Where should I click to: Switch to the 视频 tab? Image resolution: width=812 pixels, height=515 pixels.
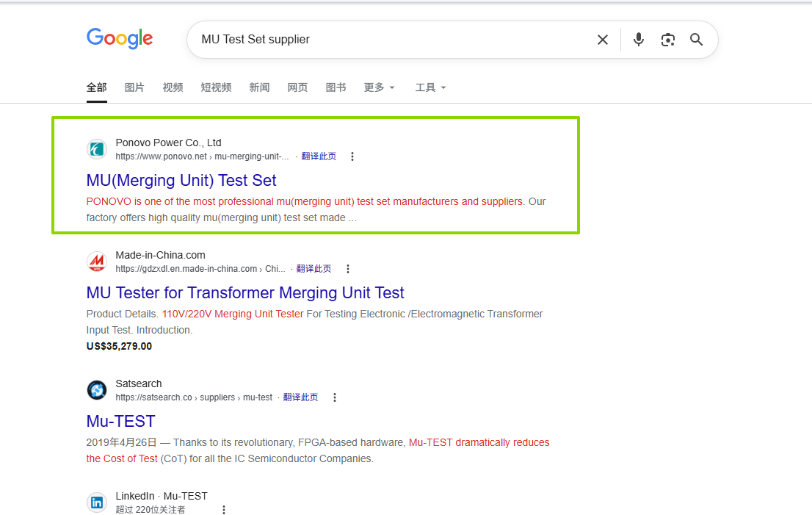pyautogui.click(x=173, y=87)
